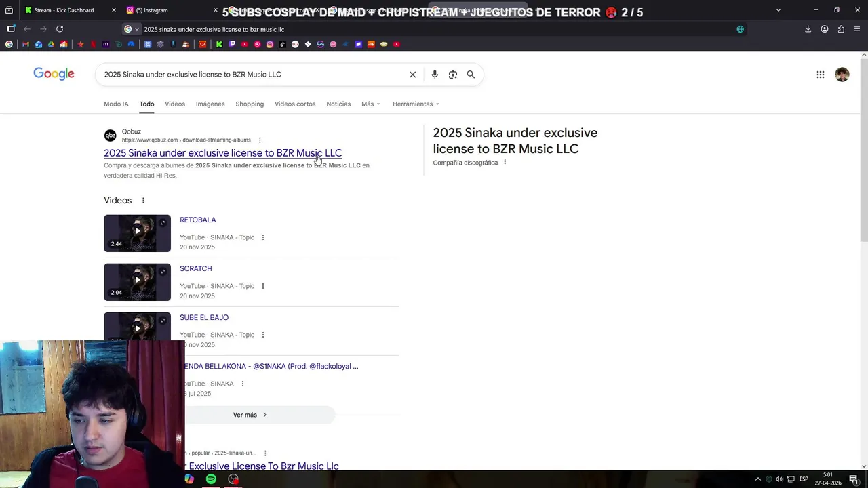This screenshot has height=488, width=868.
Task: Expand more videos with Ver más
Action: [250, 415]
